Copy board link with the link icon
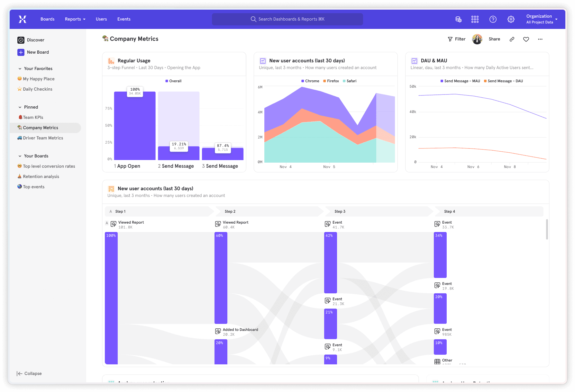Viewport: 575px width, 392px height. [x=512, y=39]
